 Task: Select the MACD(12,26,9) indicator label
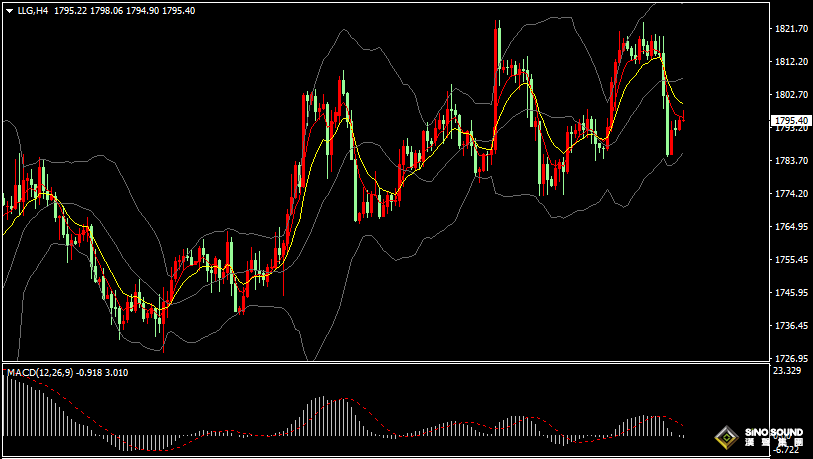click(x=40, y=372)
